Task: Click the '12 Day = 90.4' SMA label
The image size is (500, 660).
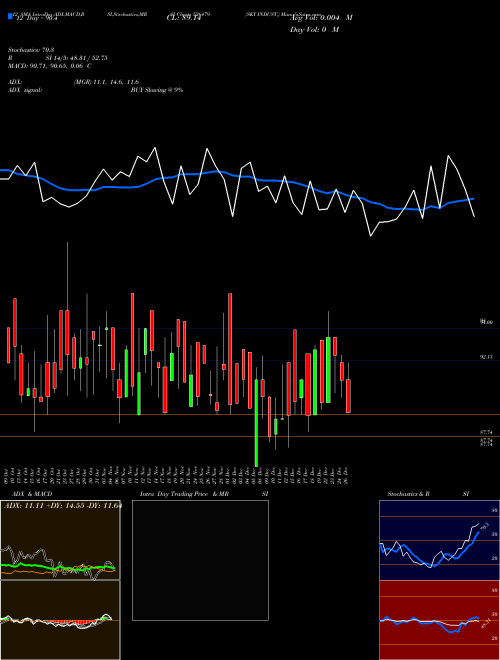Action: point(36,18)
